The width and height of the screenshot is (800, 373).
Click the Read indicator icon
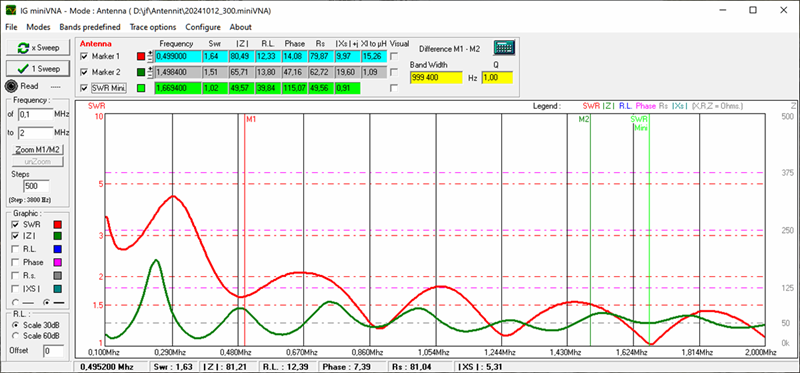point(12,86)
